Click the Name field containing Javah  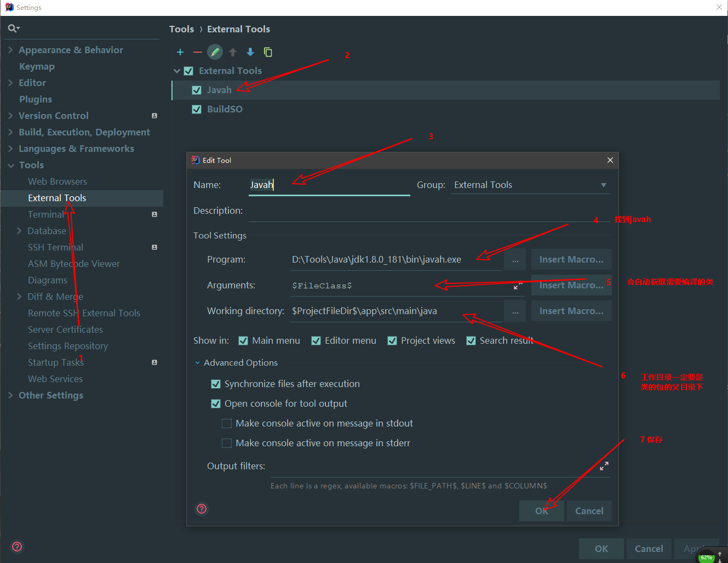[x=329, y=185]
